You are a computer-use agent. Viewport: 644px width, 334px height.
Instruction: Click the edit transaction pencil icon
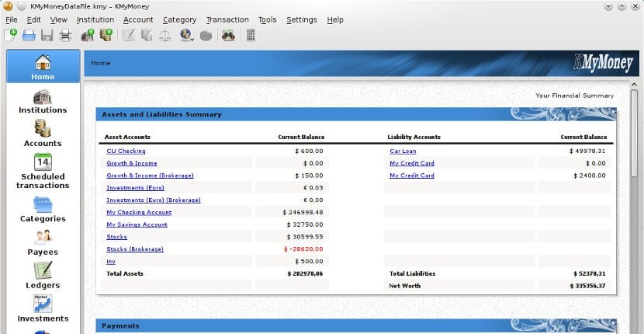[129, 36]
